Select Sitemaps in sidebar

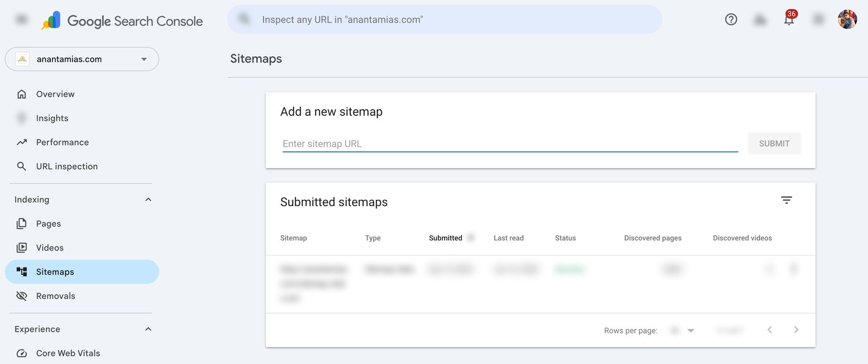point(82,272)
